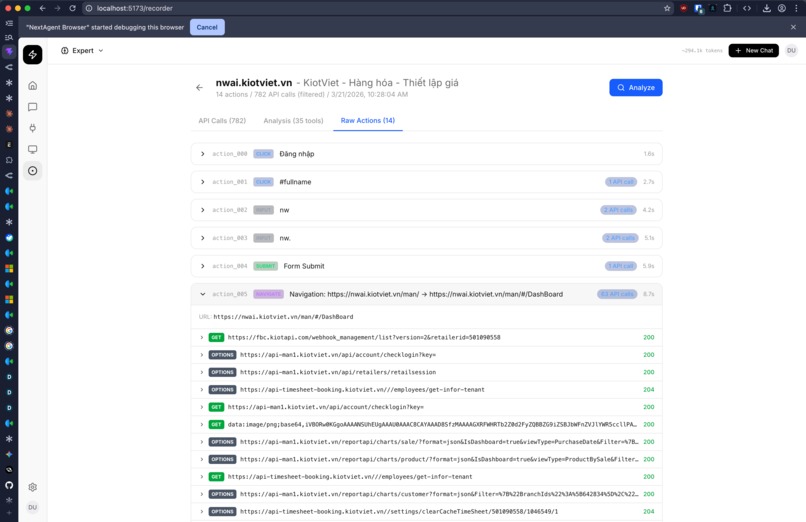Click the browser devtools code icon
The width and height of the screenshot is (806, 522).
coord(747,8)
